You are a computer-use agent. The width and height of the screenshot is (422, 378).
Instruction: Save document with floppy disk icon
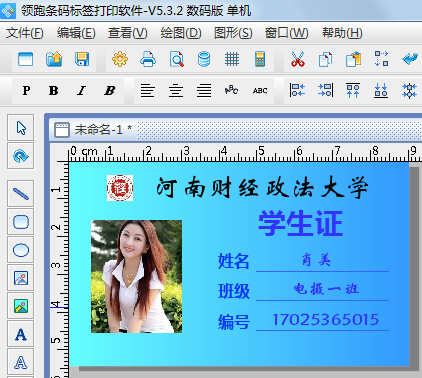[82, 59]
